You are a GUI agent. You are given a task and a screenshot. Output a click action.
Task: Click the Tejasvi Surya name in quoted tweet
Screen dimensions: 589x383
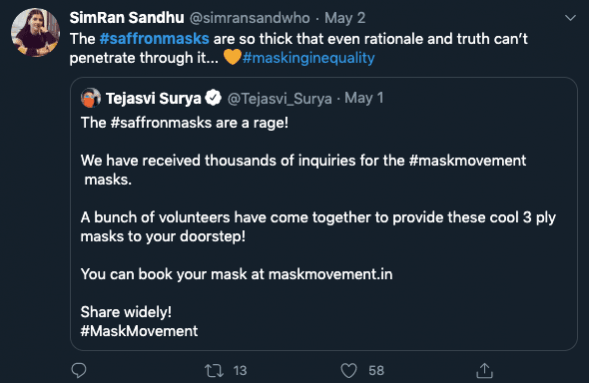pos(154,98)
